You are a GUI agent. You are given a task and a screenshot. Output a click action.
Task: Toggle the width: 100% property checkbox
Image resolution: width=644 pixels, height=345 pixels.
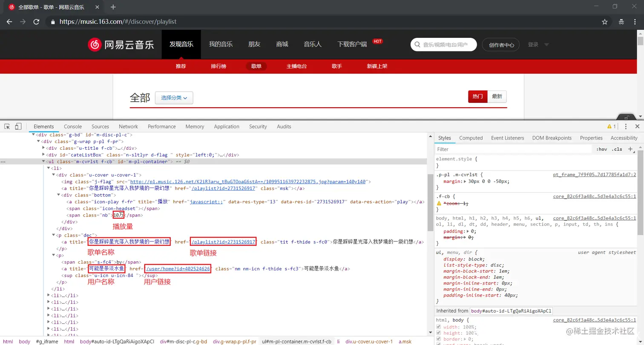point(439,327)
